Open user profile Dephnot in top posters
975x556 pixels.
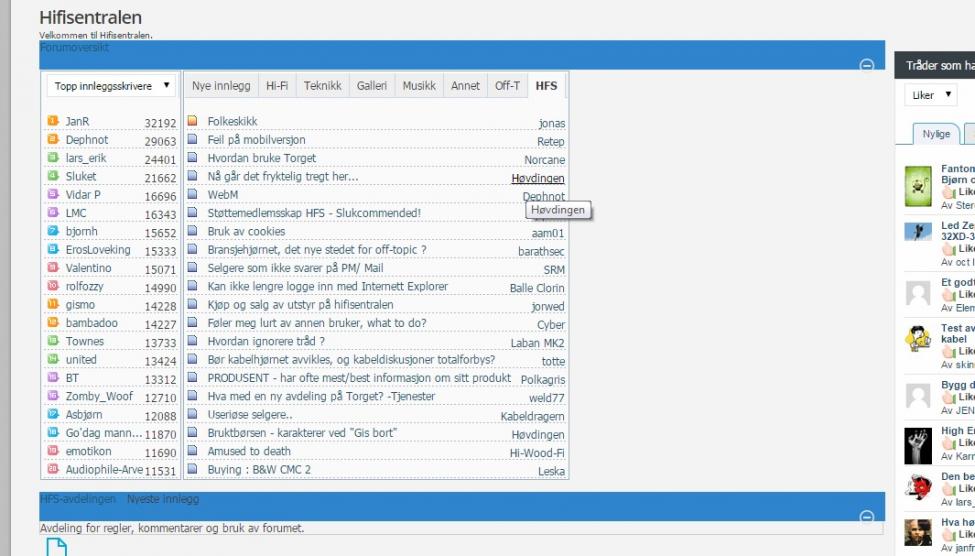pos(86,139)
